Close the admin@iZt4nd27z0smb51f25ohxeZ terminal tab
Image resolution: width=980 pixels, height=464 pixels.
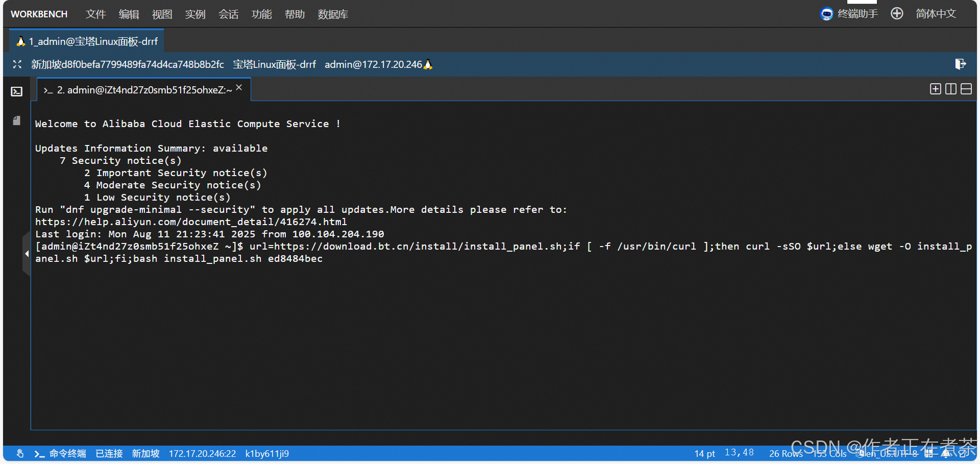tap(239, 88)
